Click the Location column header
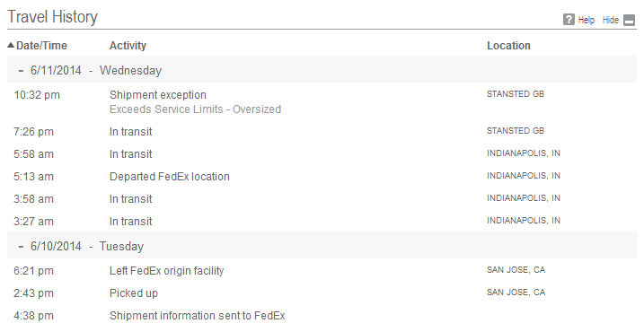The height and width of the screenshot is (332, 644). tap(508, 46)
